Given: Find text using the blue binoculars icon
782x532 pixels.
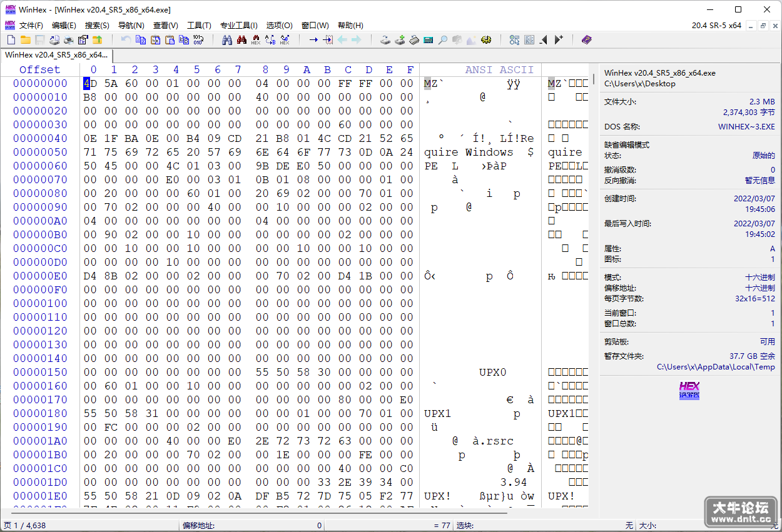Looking at the screenshot, I should pyautogui.click(x=226, y=40).
